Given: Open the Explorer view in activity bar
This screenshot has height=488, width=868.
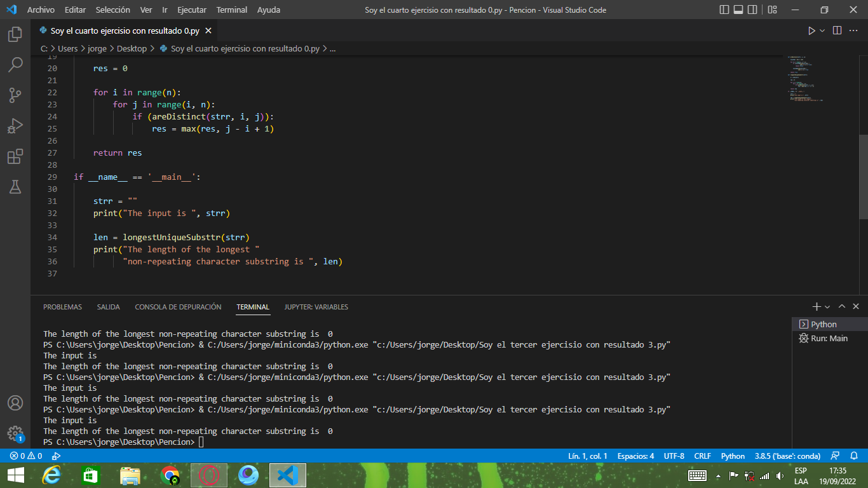Looking at the screenshot, I should pos(15,34).
